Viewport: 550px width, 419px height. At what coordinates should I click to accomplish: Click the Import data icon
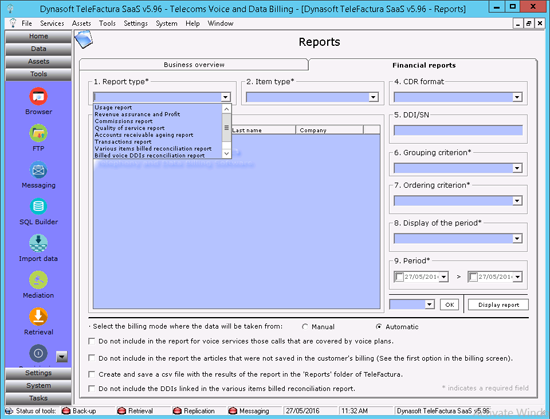tap(38, 243)
